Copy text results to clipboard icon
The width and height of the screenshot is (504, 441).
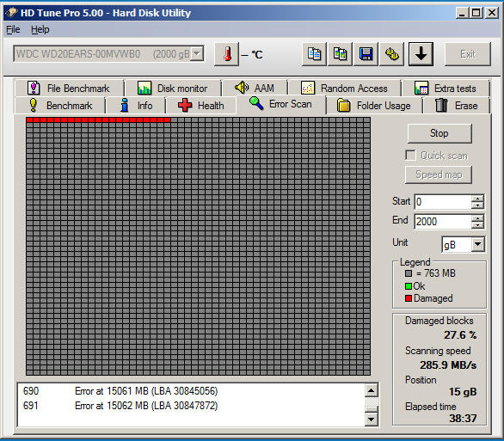314,54
